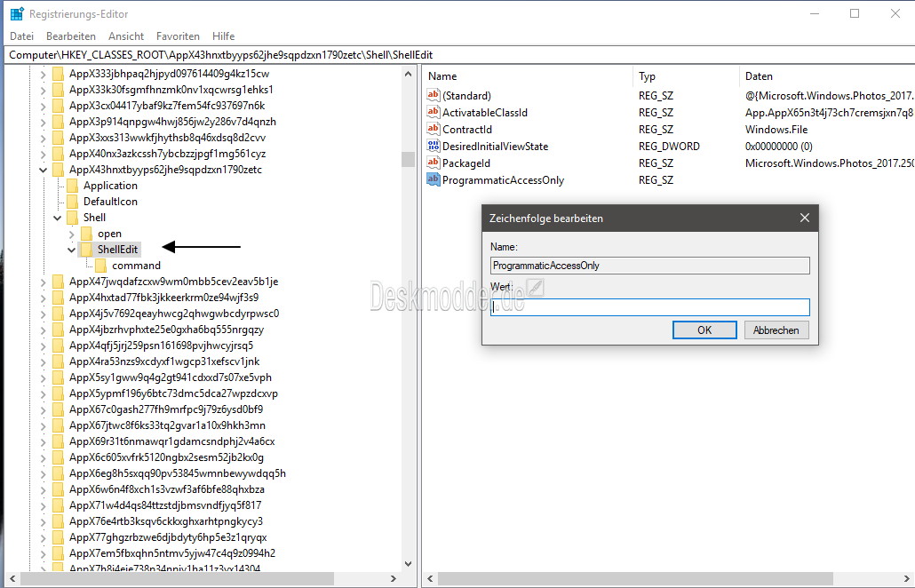This screenshot has height=588, width=915.
Task: Expand the open key
Action: [x=72, y=234]
